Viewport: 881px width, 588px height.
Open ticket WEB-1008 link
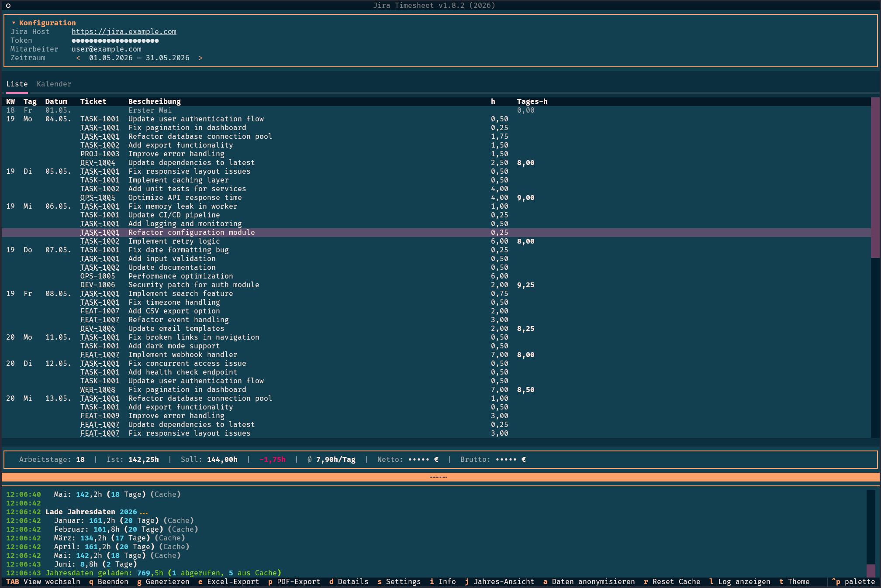pyautogui.click(x=98, y=389)
